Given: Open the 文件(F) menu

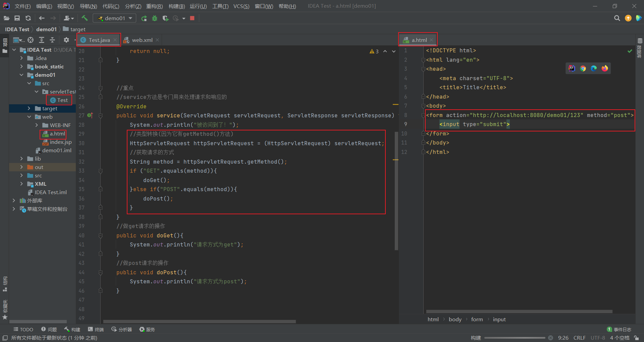Looking at the screenshot, I should click(22, 6).
